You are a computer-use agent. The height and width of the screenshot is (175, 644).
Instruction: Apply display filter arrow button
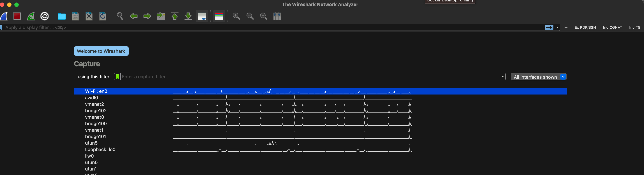tap(549, 27)
